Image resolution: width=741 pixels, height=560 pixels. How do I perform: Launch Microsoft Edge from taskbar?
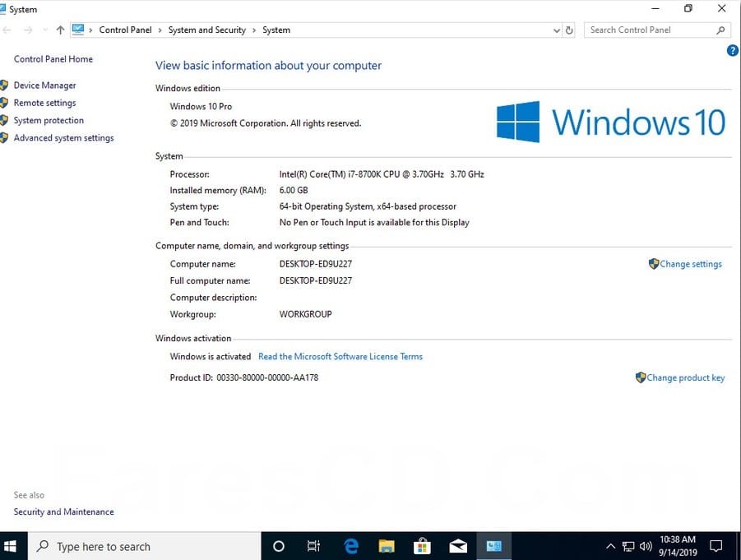(350, 546)
